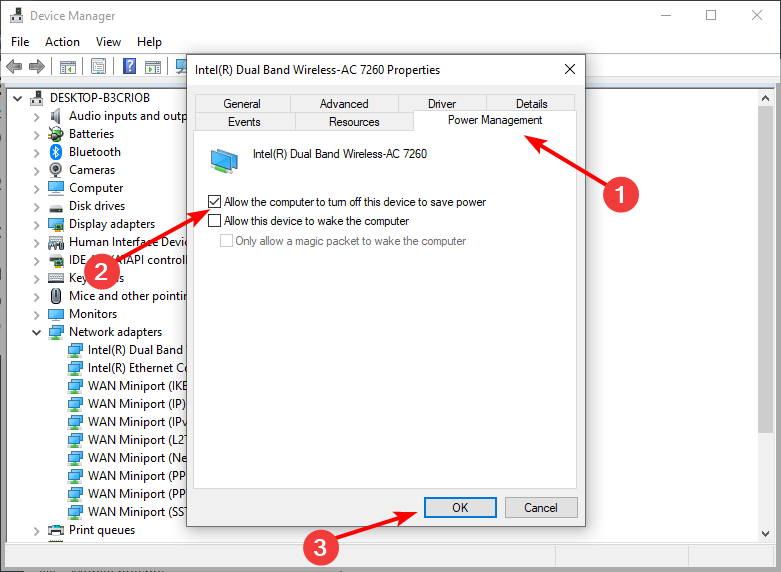This screenshot has height=572, width=781.
Task: Click the IDE ATA/ATAPI controllers icon
Action: (x=56, y=260)
